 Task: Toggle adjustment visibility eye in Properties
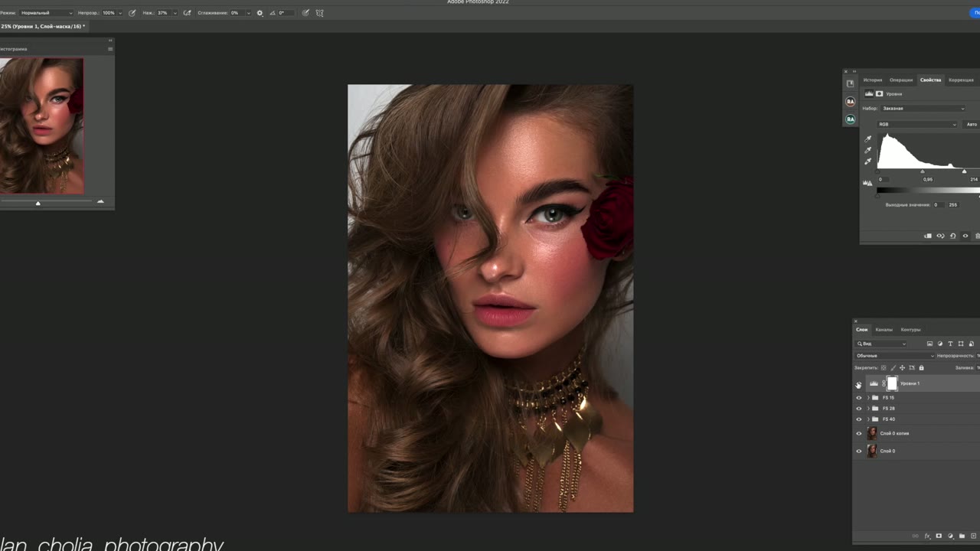[x=965, y=236]
